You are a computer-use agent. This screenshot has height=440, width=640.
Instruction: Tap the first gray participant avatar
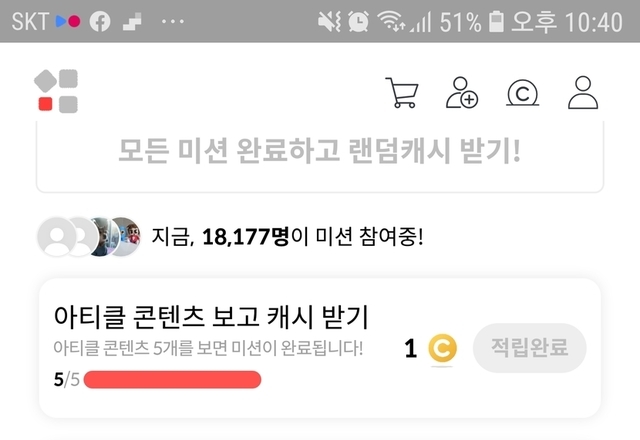pos(57,237)
